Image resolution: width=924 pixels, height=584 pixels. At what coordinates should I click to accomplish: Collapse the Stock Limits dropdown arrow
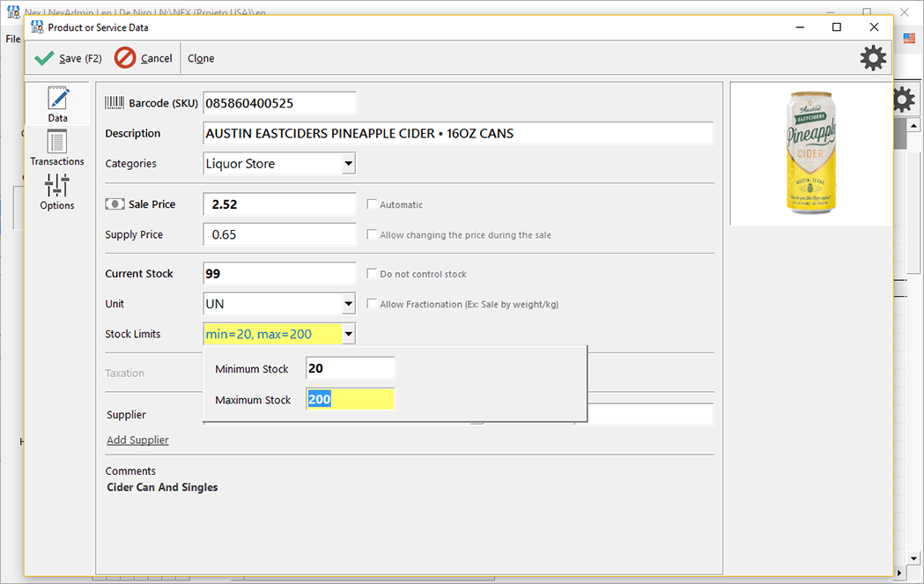pos(349,334)
